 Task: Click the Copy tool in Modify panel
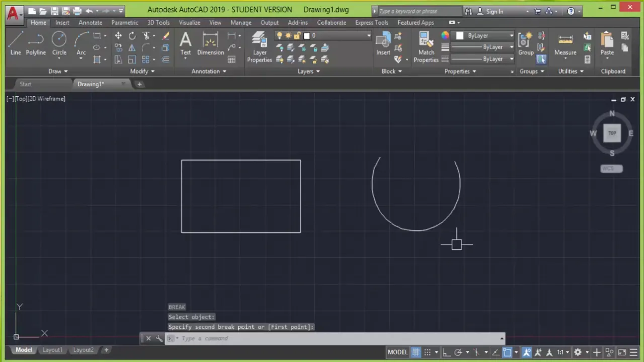(x=118, y=48)
